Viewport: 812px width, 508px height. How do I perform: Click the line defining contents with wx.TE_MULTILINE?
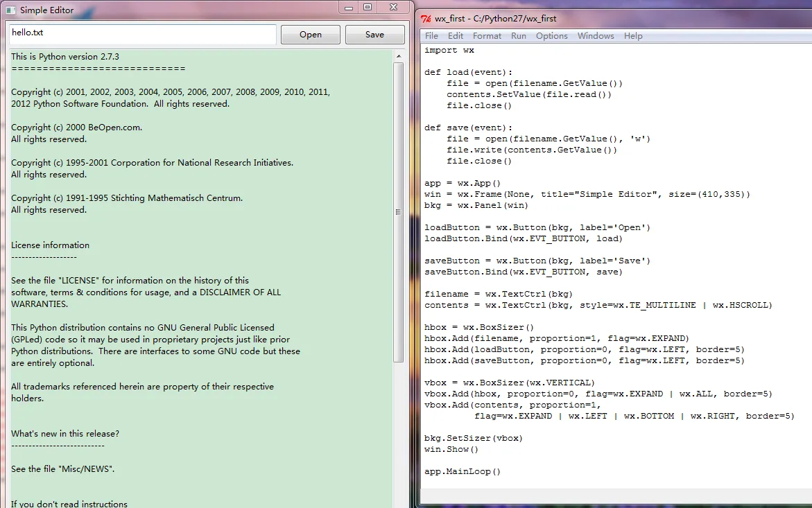[x=598, y=305]
